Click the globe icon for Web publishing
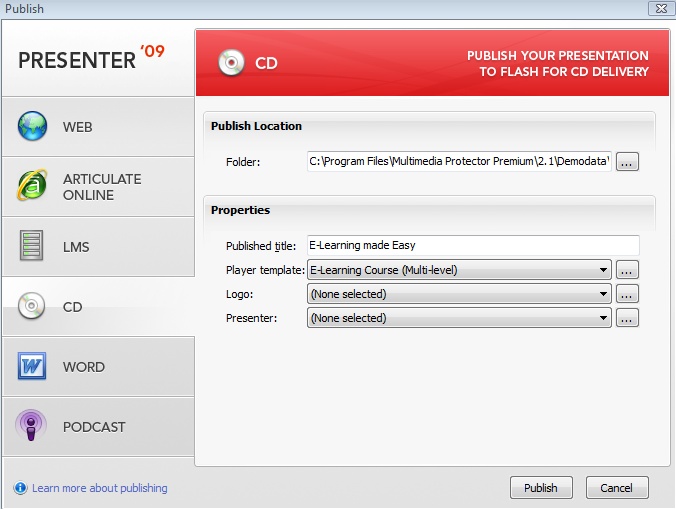Screen dimensions: 676x509 32,127
